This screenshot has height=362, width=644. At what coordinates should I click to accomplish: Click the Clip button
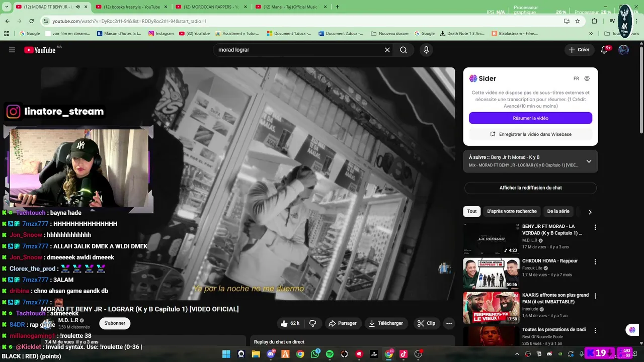click(426, 323)
